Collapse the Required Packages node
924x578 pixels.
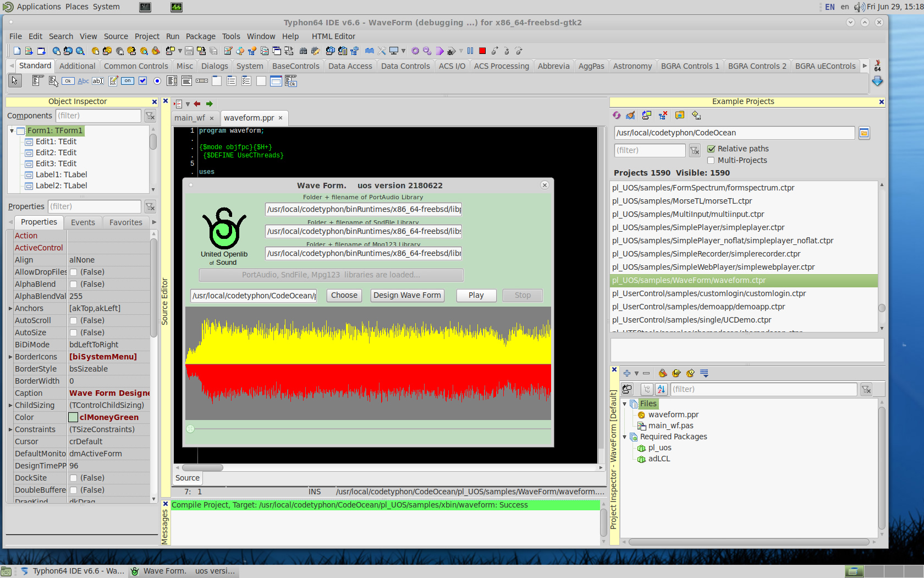click(x=625, y=437)
